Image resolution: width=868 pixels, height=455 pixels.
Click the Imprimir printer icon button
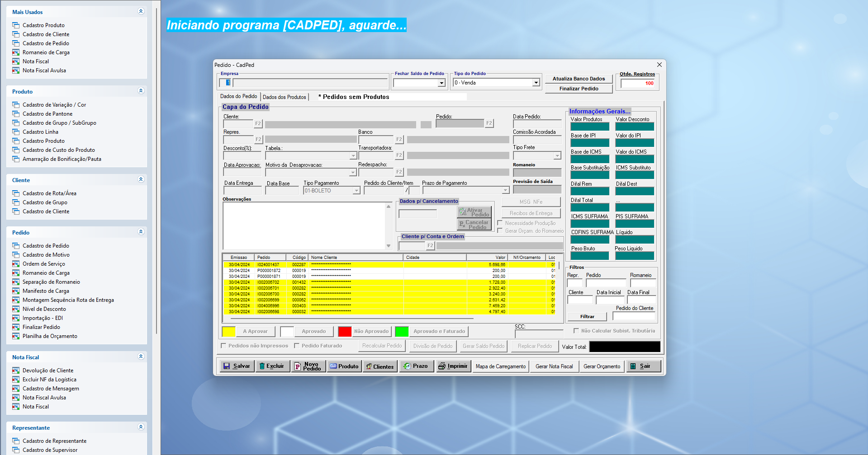454,366
